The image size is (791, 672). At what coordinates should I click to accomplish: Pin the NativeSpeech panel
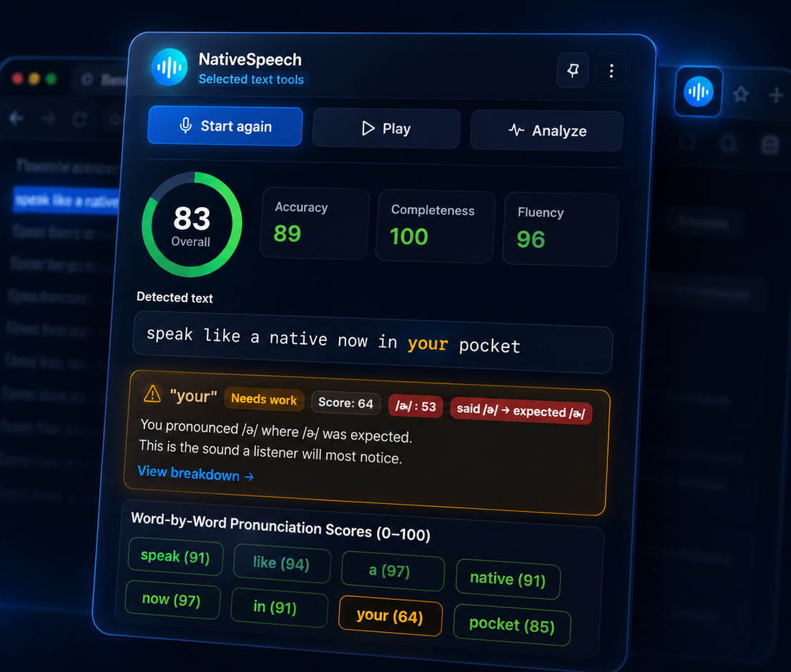tap(573, 70)
